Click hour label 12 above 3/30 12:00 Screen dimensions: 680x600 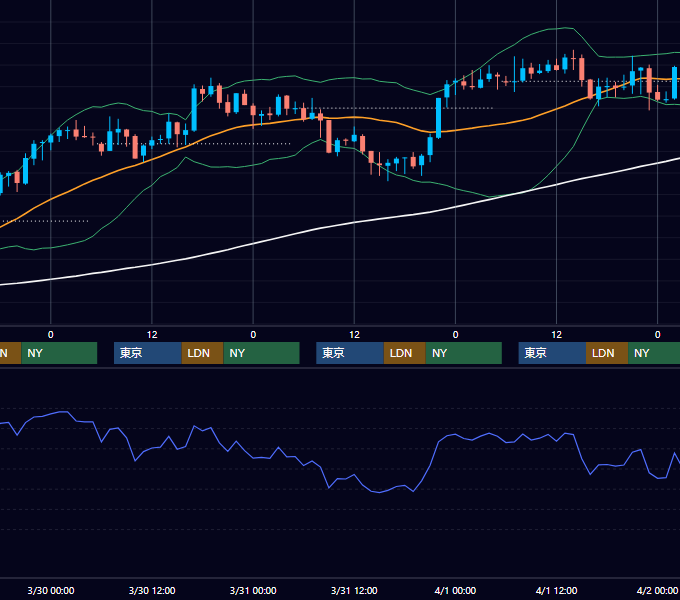[152, 335]
